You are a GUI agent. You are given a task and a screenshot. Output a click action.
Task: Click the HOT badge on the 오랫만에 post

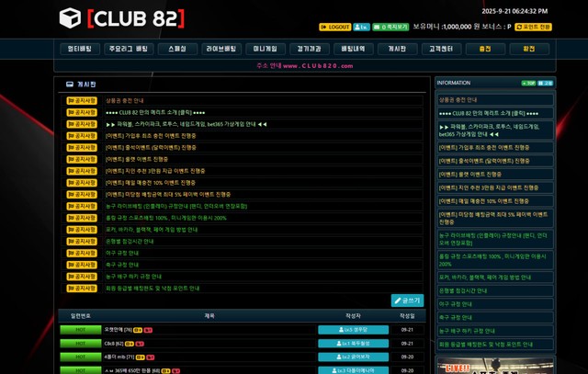click(81, 329)
